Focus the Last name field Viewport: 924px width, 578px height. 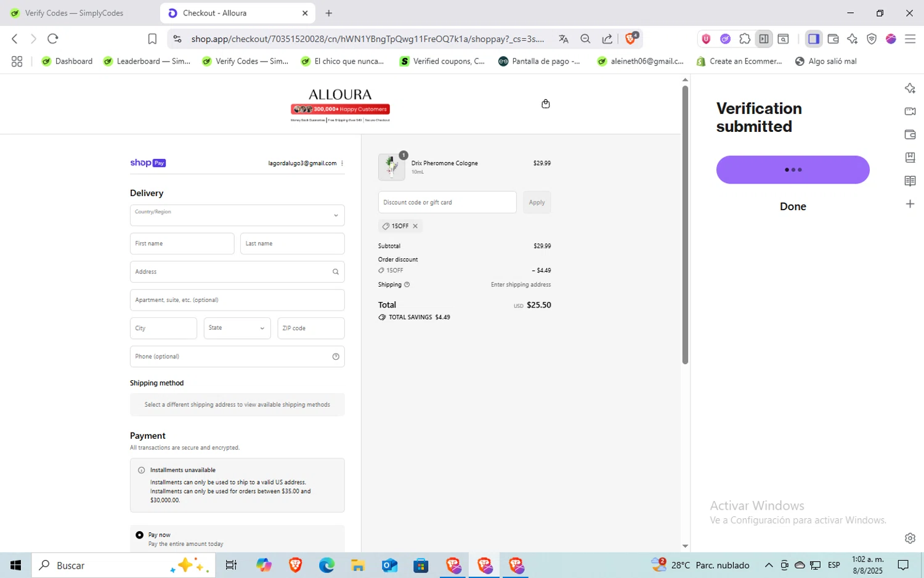pyautogui.click(x=293, y=243)
